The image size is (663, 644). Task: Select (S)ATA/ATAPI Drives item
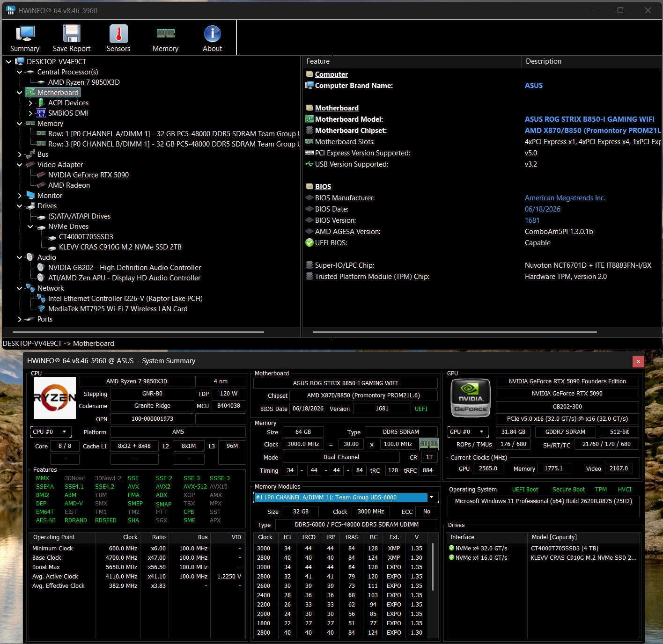[80, 216]
